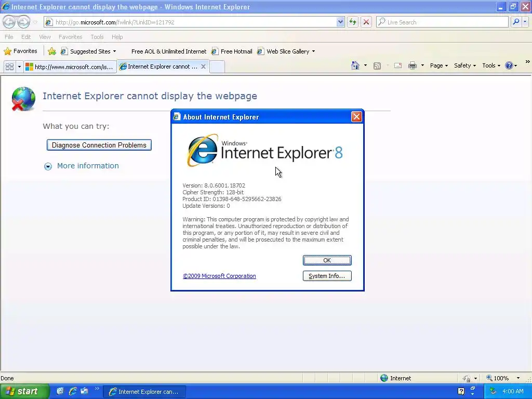Click the RSS Feeds icon
Viewport: 532px width, 399px height.
(x=377, y=65)
